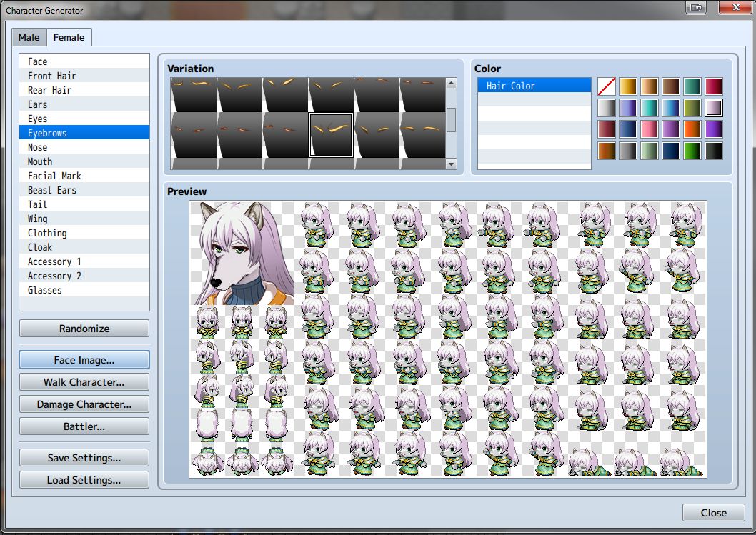The image size is (756, 535).
Task: Select the light tan orange swatch
Action: click(650, 86)
